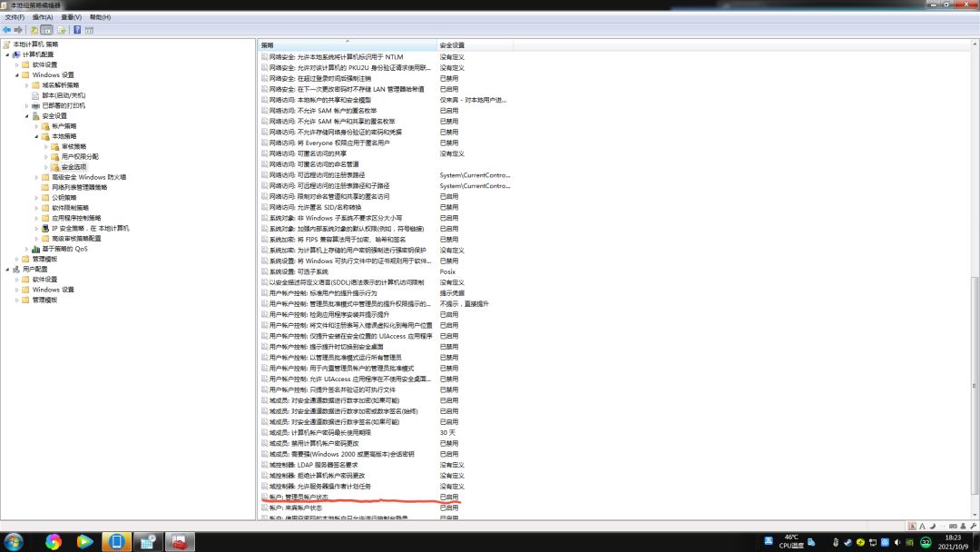Open the Windows Start orb
980x552 pixels.
point(13,541)
